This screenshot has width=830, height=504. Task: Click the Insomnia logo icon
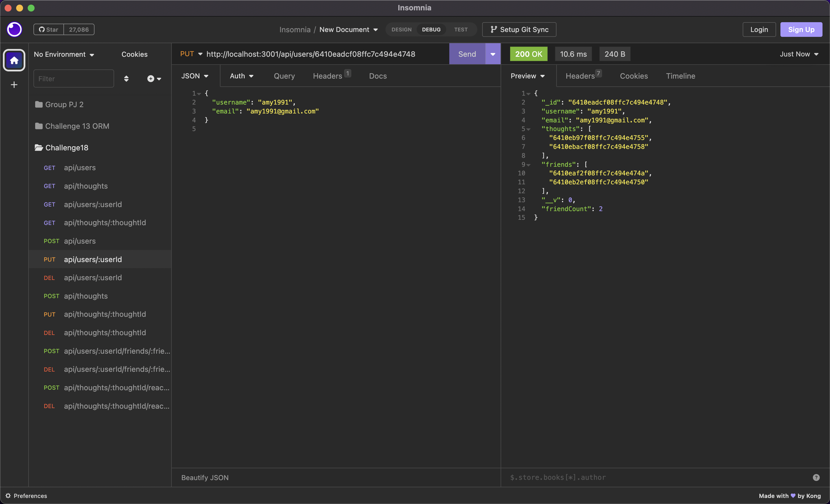[x=14, y=29]
